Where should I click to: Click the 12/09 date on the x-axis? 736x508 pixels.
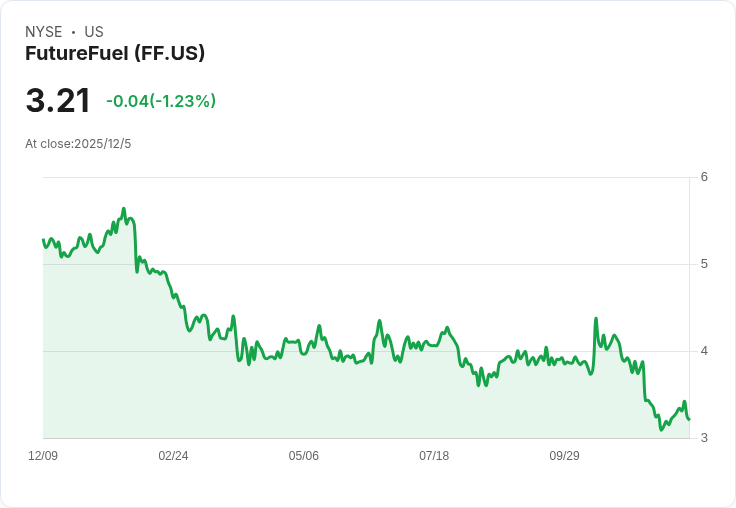point(43,456)
